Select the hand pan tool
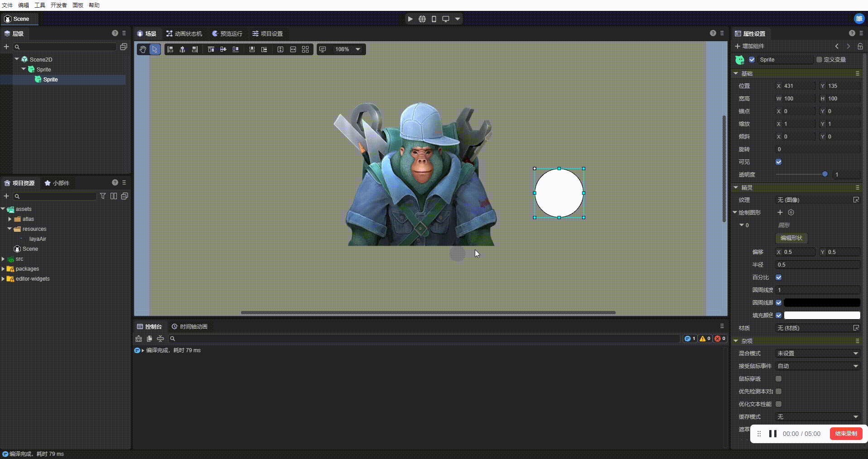 [143, 49]
